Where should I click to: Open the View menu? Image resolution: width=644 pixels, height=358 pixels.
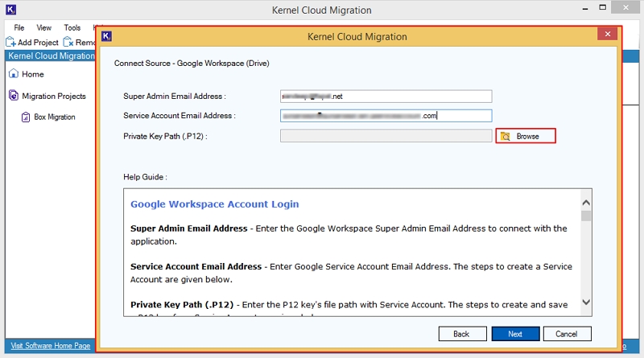[44, 27]
